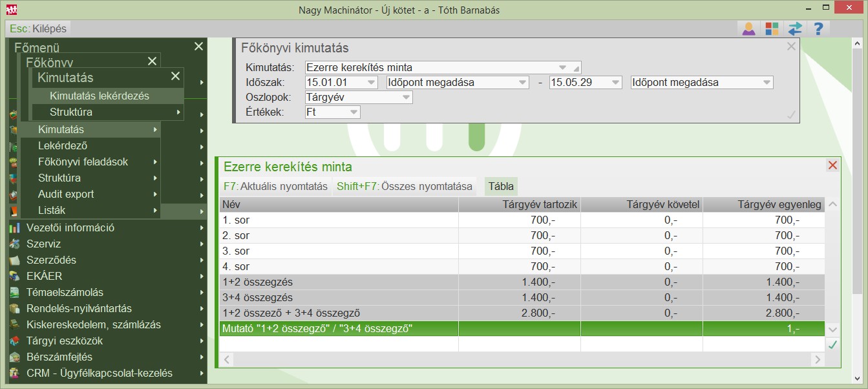The image size is (868, 389).
Task: Select the '1. sor' table row
Action: (522, 220)
